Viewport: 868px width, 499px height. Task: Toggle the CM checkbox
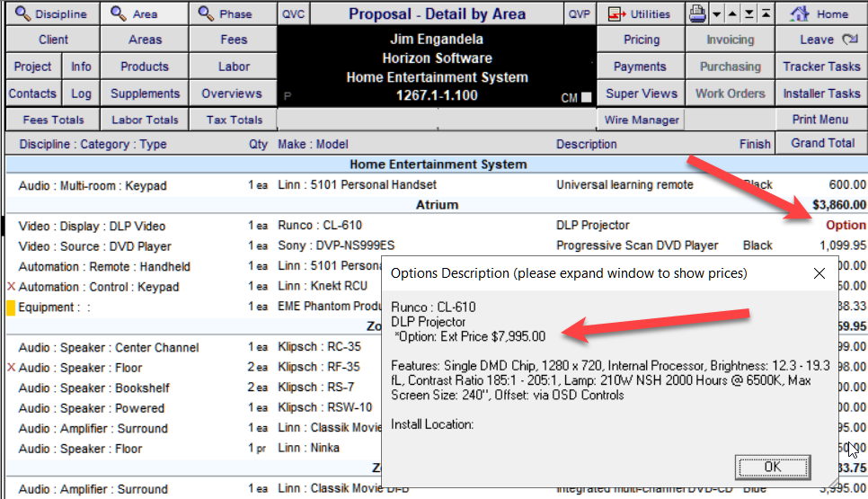(x=586, y=97)
